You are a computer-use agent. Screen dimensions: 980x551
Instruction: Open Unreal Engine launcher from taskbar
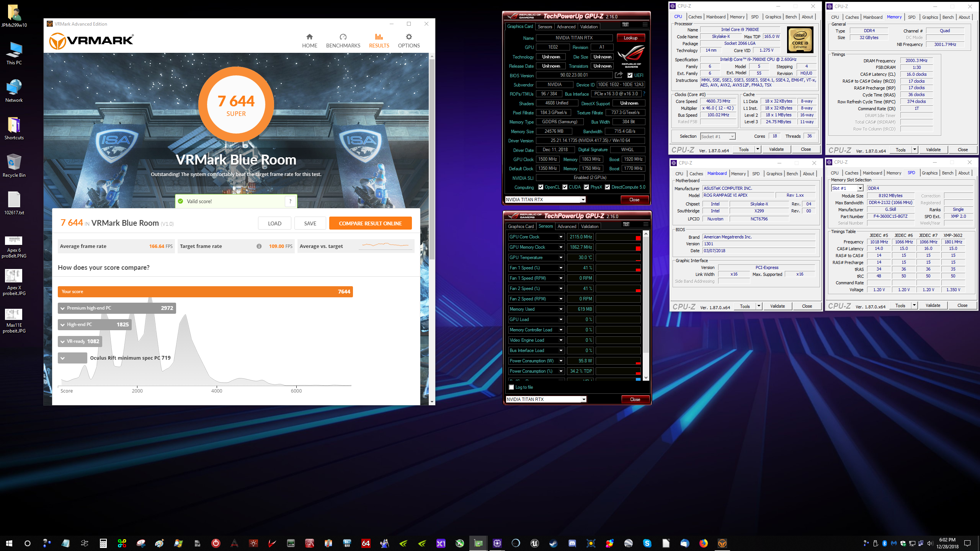coord(535,543)
